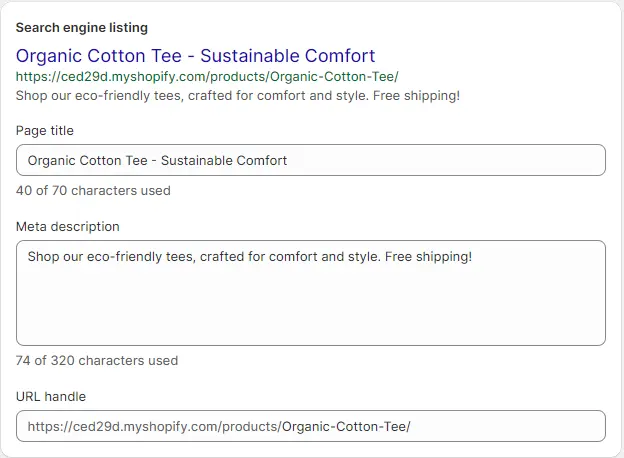Open the blue Organic Cotton Tee preview title

coord(195,56)
